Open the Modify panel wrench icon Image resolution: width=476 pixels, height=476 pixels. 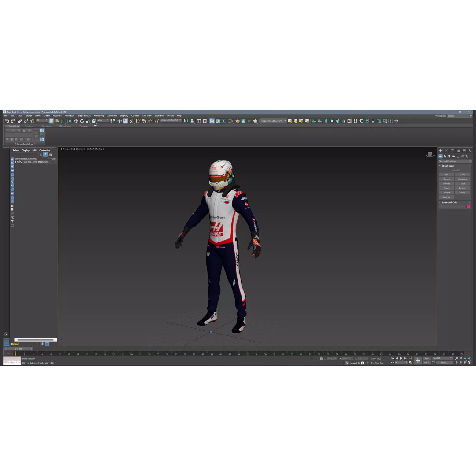[x=470, y=151]
